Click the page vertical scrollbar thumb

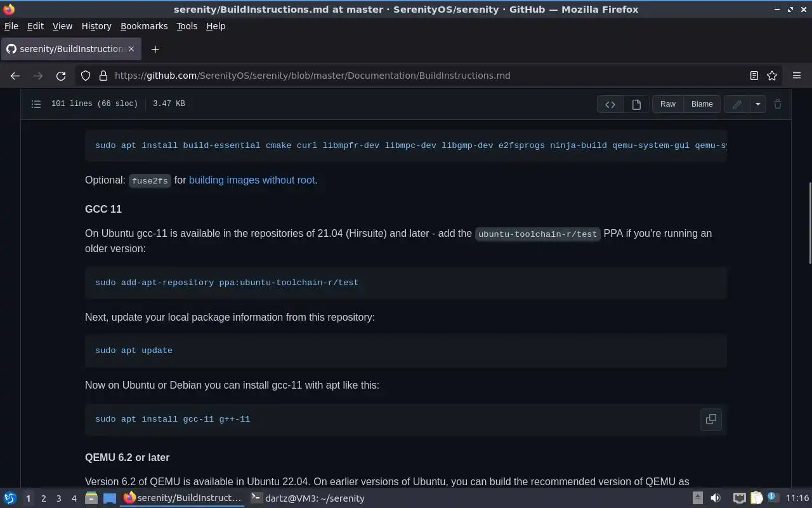[809, 224]
